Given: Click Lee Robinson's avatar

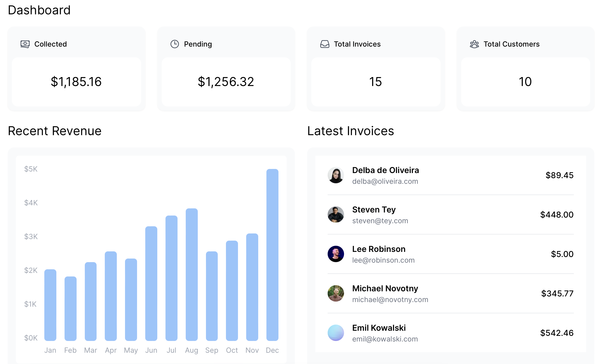Looking at the screenshot, I should [x=336, y=254].
